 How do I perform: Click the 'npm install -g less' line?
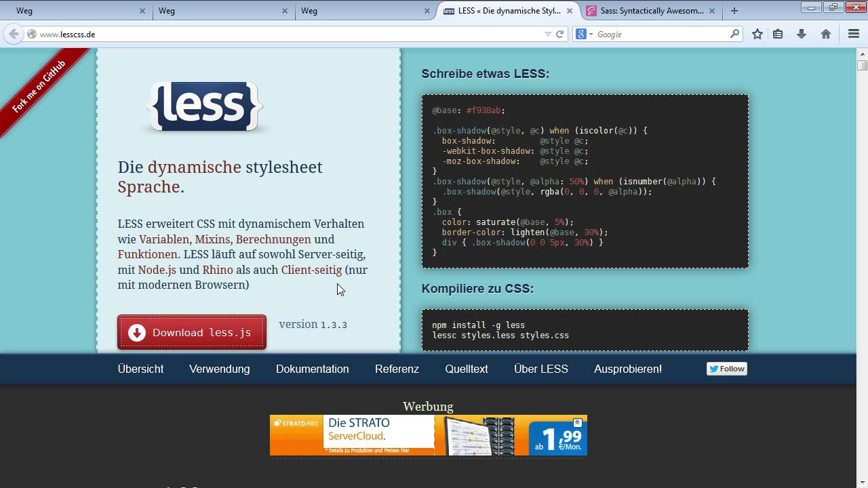coord(479,325)
